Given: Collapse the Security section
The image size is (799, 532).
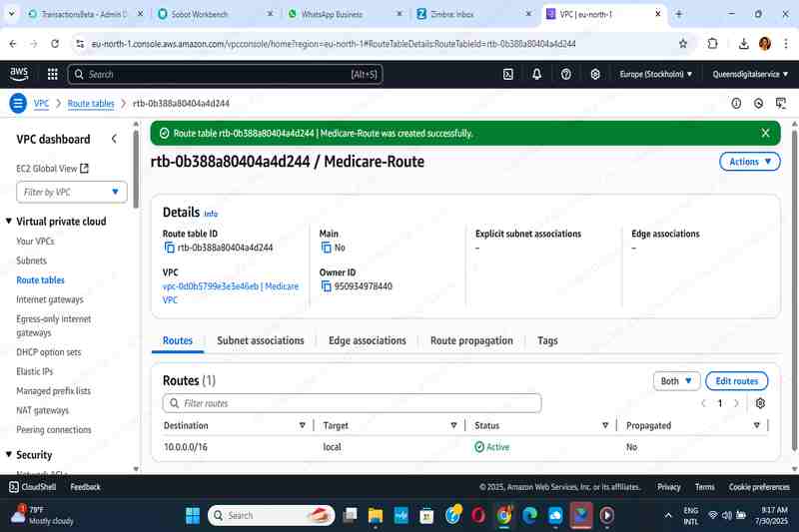Looking at the screenshot, I should tap(9, 454).
